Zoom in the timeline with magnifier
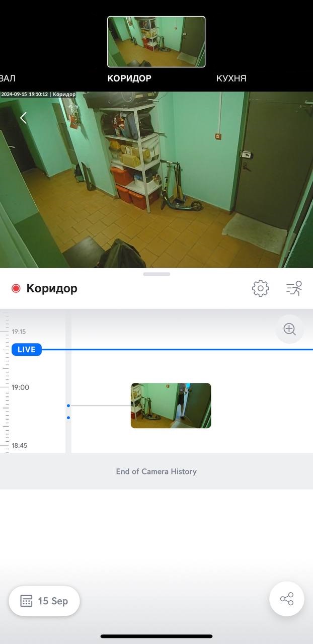Screen dimensions: 313x644 click(289, 329)
